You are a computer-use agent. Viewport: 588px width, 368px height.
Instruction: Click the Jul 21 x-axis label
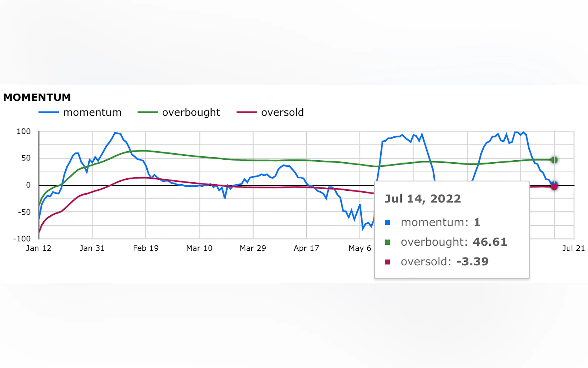pos(573,248)
